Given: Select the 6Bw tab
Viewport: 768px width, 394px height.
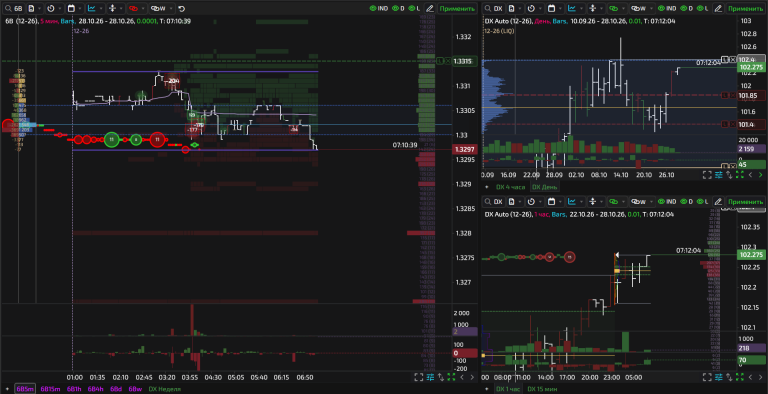Looking at the screenshot, I should pyautogui.click(x=135, y=389).
